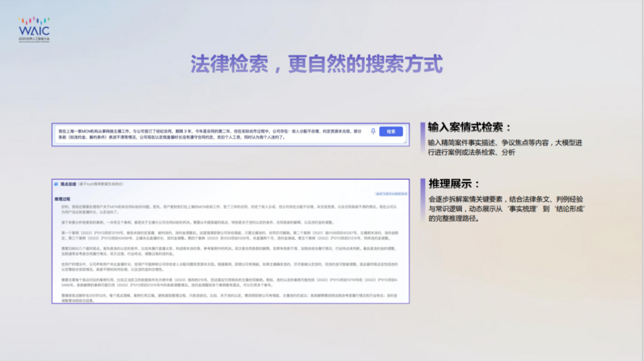644x361 pixels.
Task: Click the blue bar beside 输入案情式检索
Action: point(422,127)
